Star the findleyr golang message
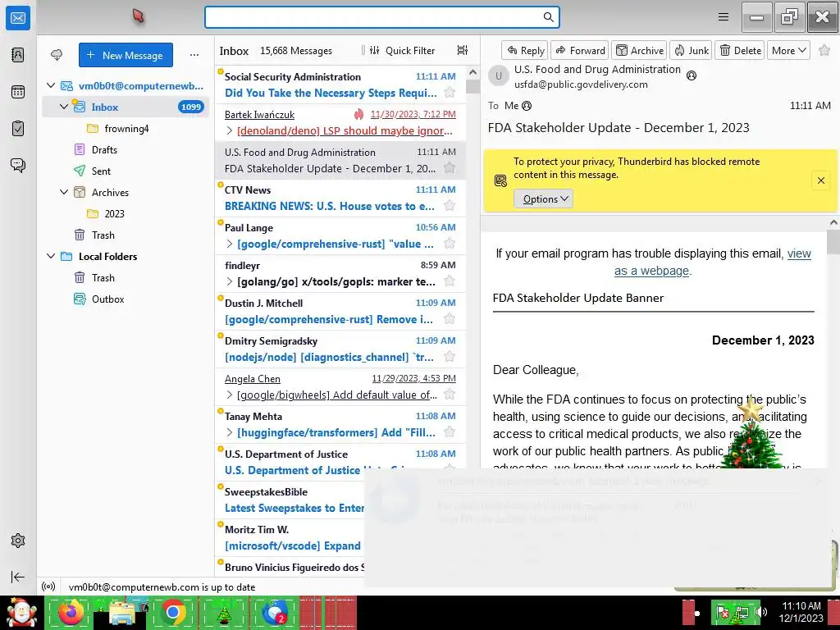The image size is (840, 630). pyautogui.click(x=450, y=281)
